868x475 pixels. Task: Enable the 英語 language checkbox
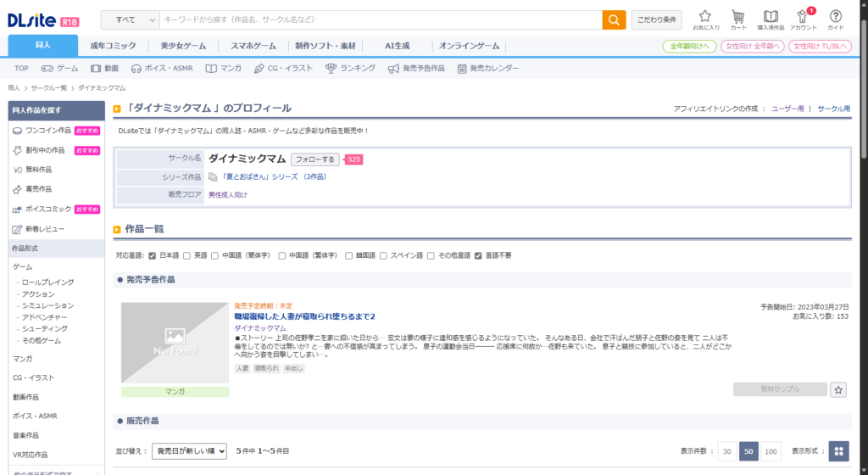(x=186, y=255)
